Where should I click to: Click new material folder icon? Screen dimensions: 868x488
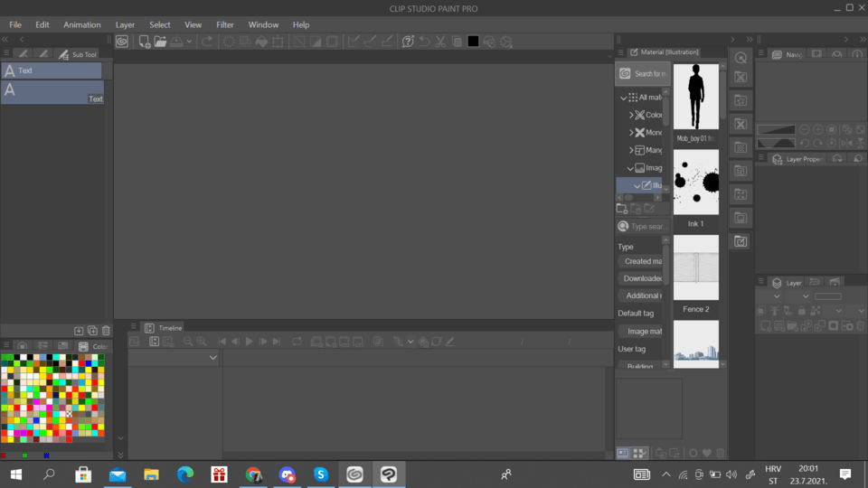(x=622, y=209)
